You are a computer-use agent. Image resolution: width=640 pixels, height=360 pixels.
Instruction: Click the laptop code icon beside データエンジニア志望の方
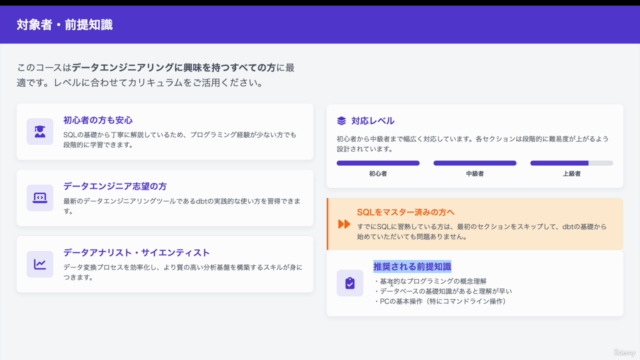pos(40,198)
